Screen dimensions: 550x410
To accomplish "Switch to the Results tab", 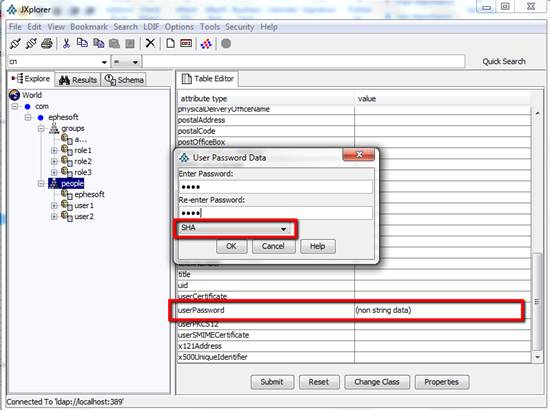I will pos(78,80).
